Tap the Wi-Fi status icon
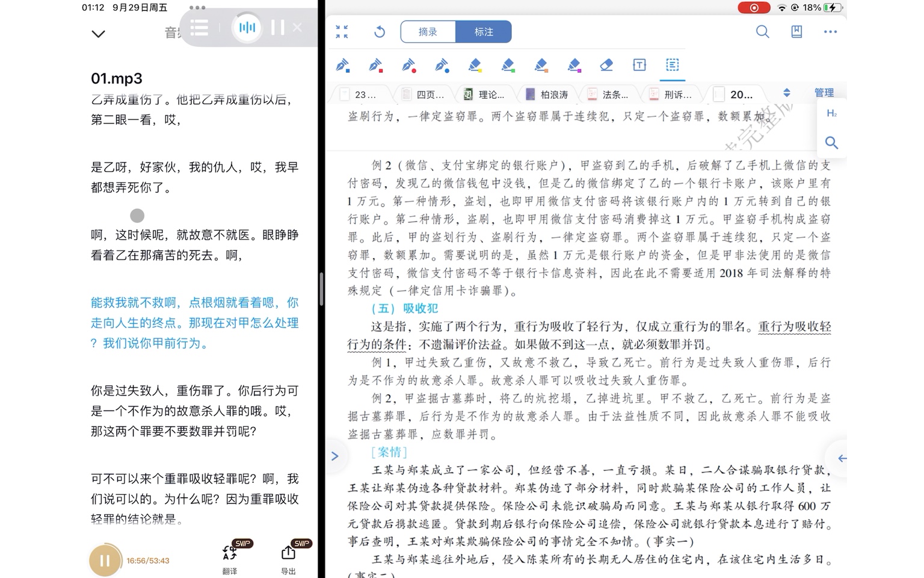 point(782,8)
